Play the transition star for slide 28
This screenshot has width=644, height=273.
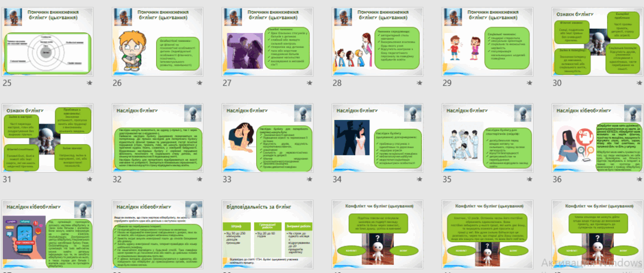(420, 83)
